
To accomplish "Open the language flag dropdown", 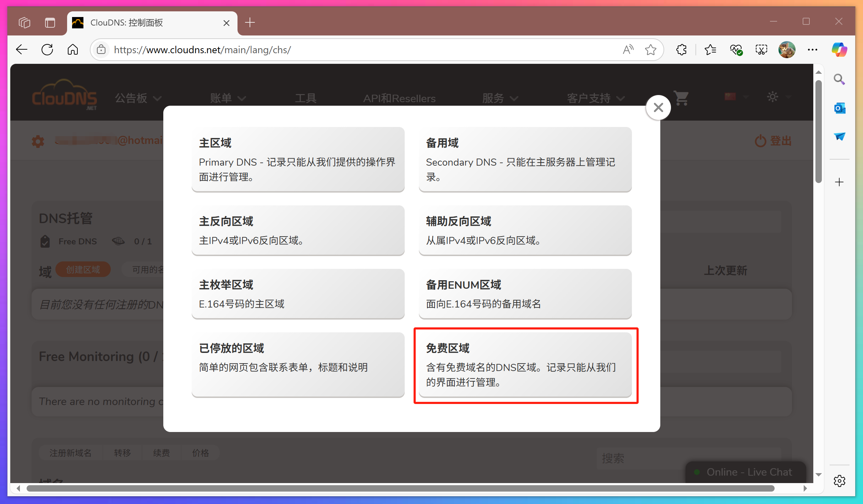I will (x=735, y=96).
